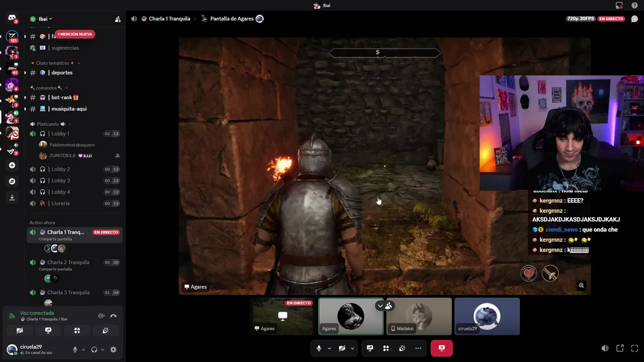Enter full screen mode

pyautogui.click(x=634, y=348)
